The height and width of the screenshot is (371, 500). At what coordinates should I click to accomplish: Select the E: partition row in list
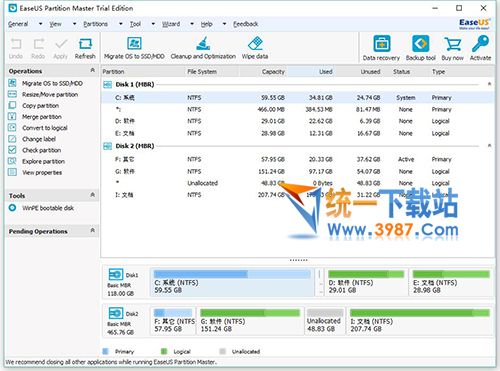pos(298,133)
